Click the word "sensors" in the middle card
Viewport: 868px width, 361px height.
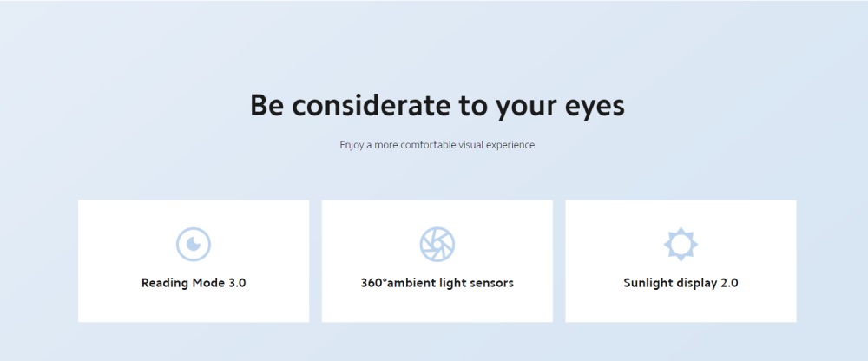[491, 283]
